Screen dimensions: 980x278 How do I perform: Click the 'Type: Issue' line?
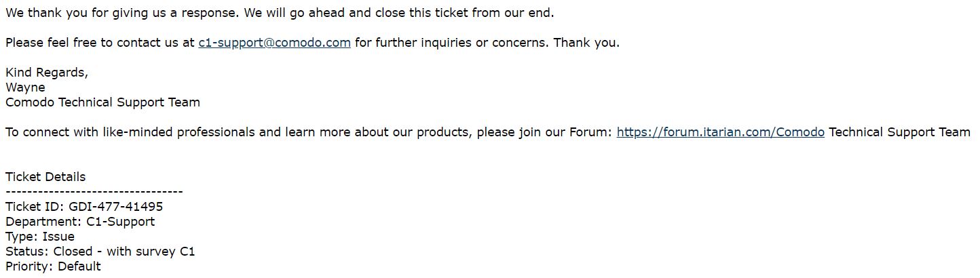[40, 237]
